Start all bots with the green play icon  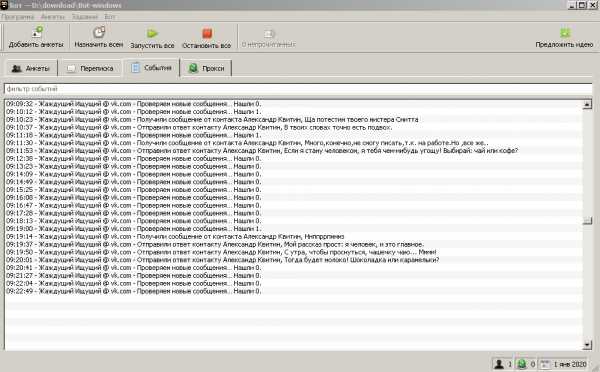tap(152, 33)
